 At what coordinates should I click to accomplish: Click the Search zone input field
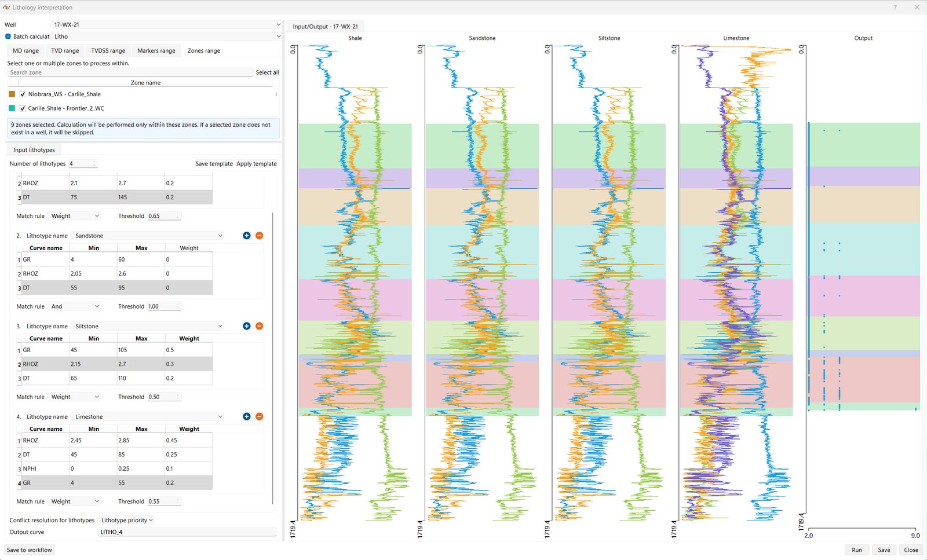[130, 72]
